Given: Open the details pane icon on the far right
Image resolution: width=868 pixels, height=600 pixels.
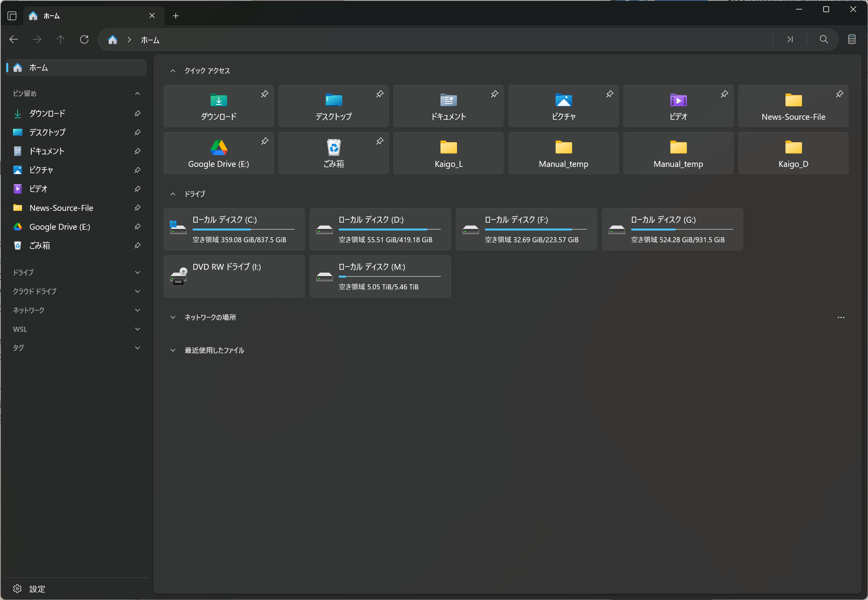Looking at the screenshot, I should click(851, 40).
